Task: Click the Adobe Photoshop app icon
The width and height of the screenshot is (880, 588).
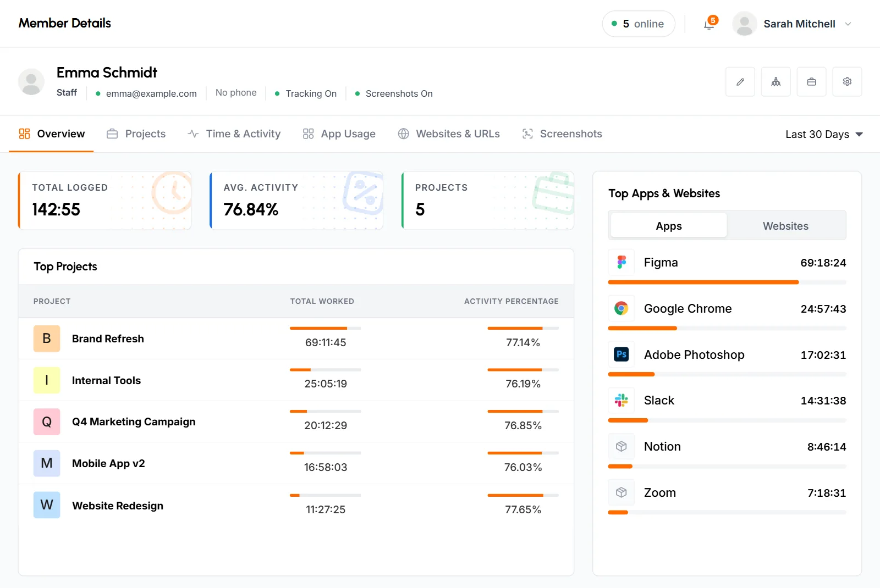Action: click(621, 354)
